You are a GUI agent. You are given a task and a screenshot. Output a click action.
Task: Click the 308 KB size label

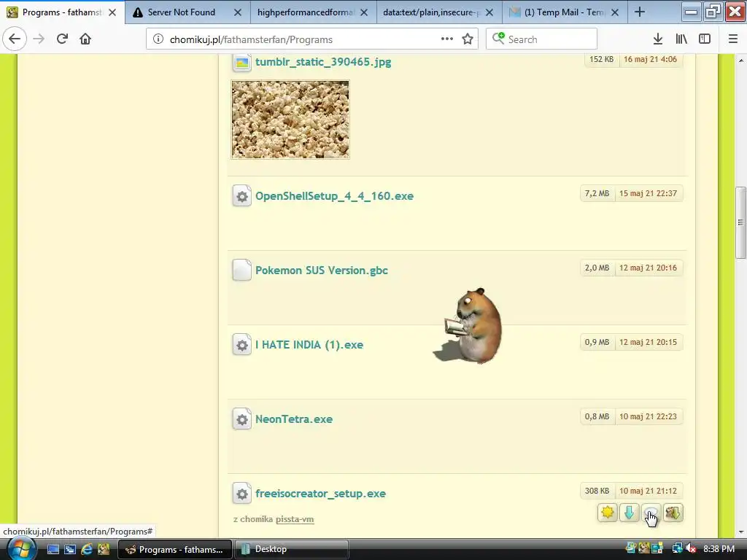point(597,491)
